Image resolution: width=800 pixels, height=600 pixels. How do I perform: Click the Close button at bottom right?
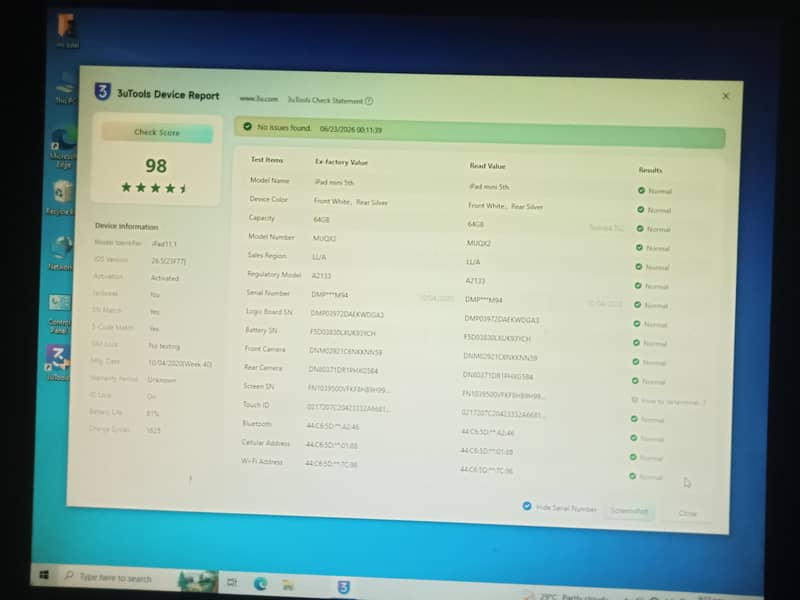pos(688,513)
